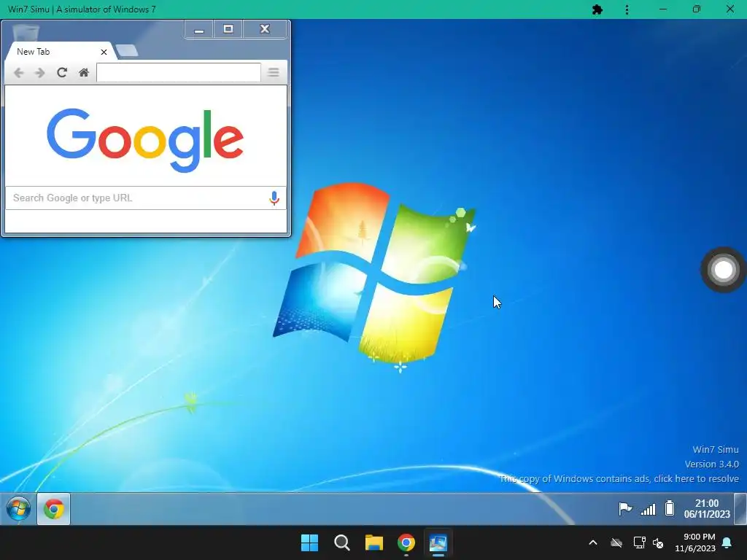Click the muted volume icon in system tray

click(659, 542)
